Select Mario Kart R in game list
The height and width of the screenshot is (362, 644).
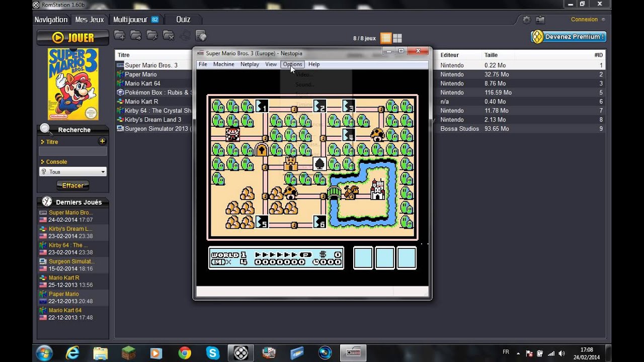[x=141, y=102]
